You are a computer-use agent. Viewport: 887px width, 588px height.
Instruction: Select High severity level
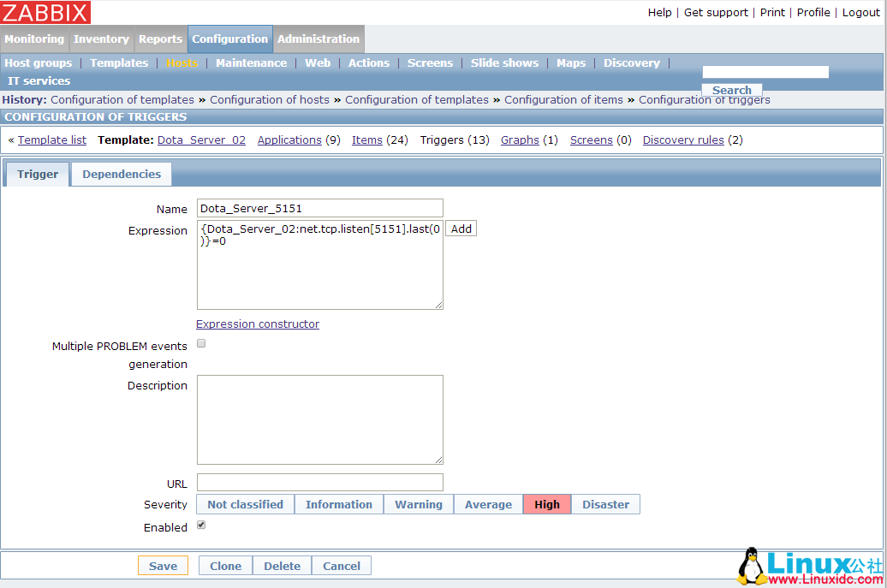click(x=546, y=504)
